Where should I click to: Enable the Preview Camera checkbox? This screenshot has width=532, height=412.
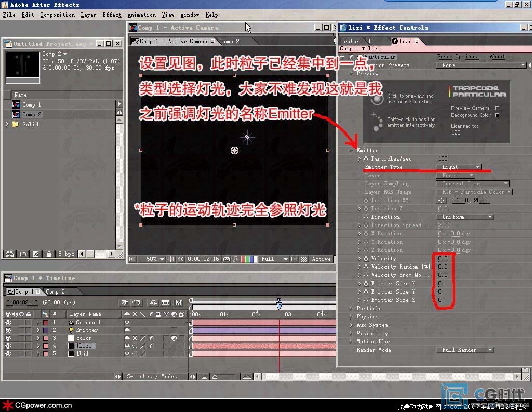coord(497,108)
